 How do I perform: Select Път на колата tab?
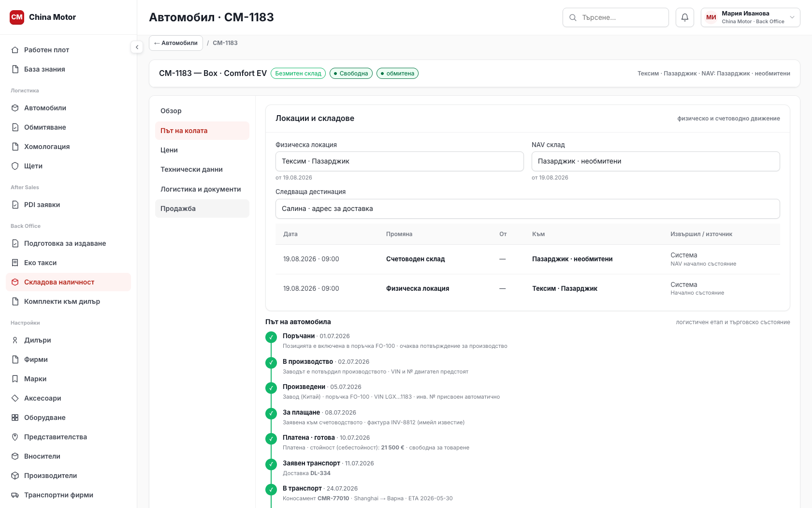point(202,131)
